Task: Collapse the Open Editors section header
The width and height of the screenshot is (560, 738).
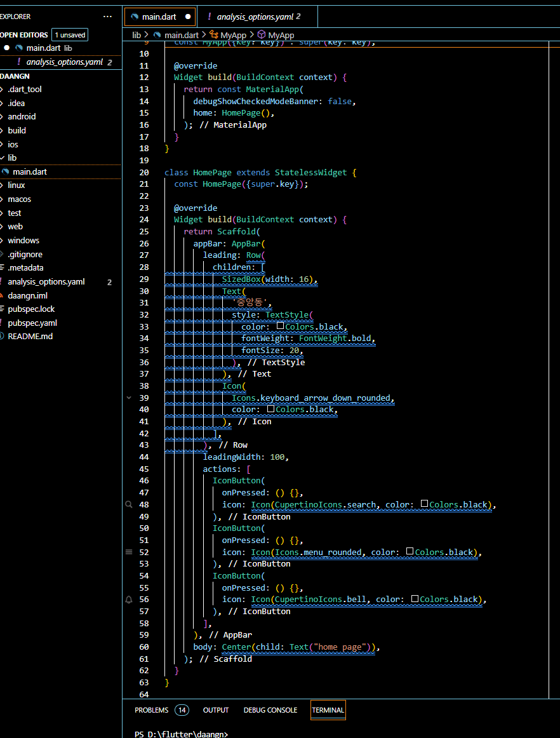Action: [x=23, y=35]
